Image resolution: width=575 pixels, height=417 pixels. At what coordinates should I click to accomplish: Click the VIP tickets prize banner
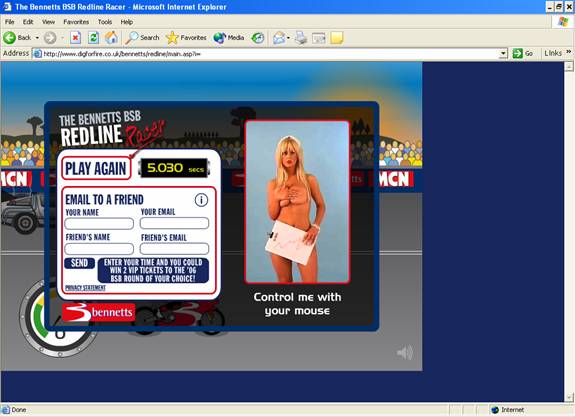click(153, 270)
